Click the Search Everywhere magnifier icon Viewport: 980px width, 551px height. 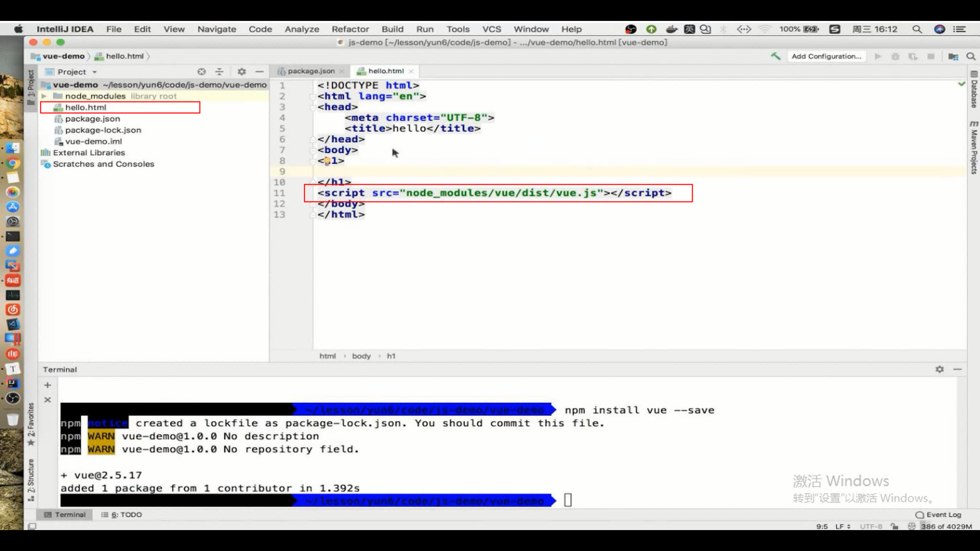point(971,56)
